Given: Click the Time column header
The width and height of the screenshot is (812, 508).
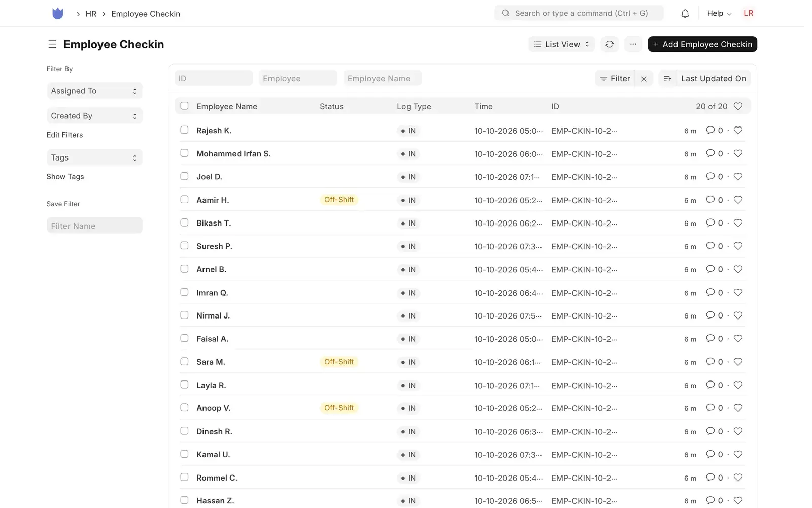Looking at the screenshot, I should pyautogui.click(x=484, y=106).
